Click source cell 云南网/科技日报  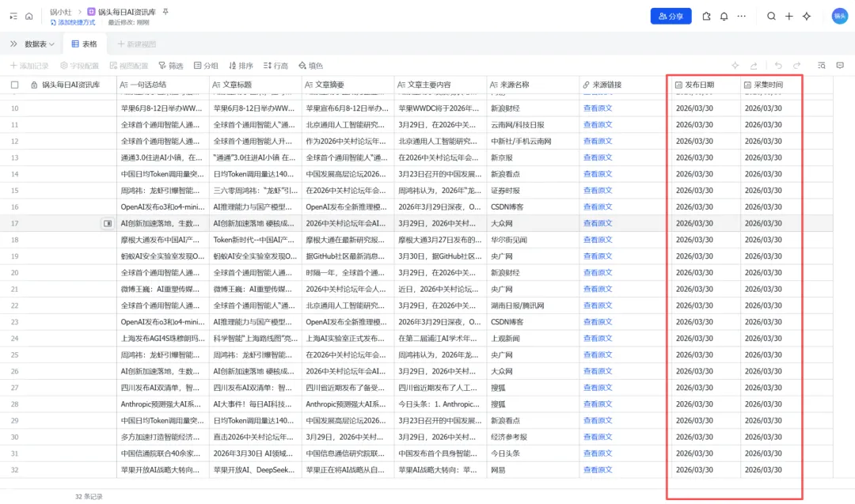click(533, 125)
